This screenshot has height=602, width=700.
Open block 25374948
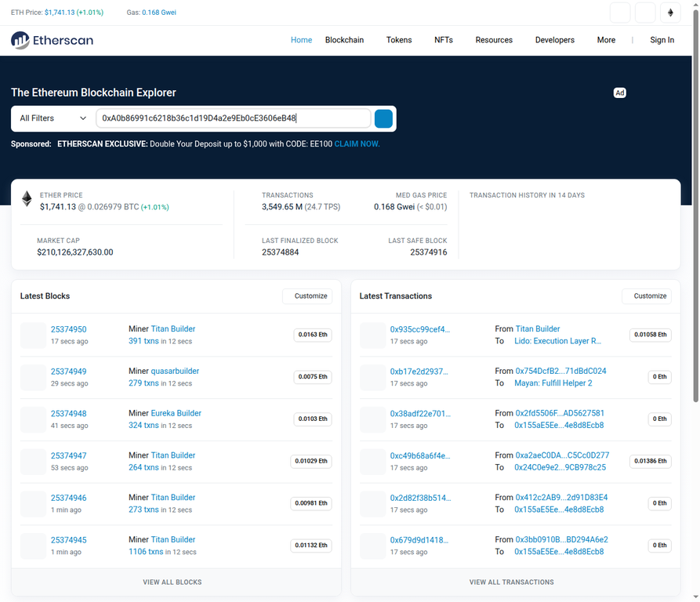69,414
